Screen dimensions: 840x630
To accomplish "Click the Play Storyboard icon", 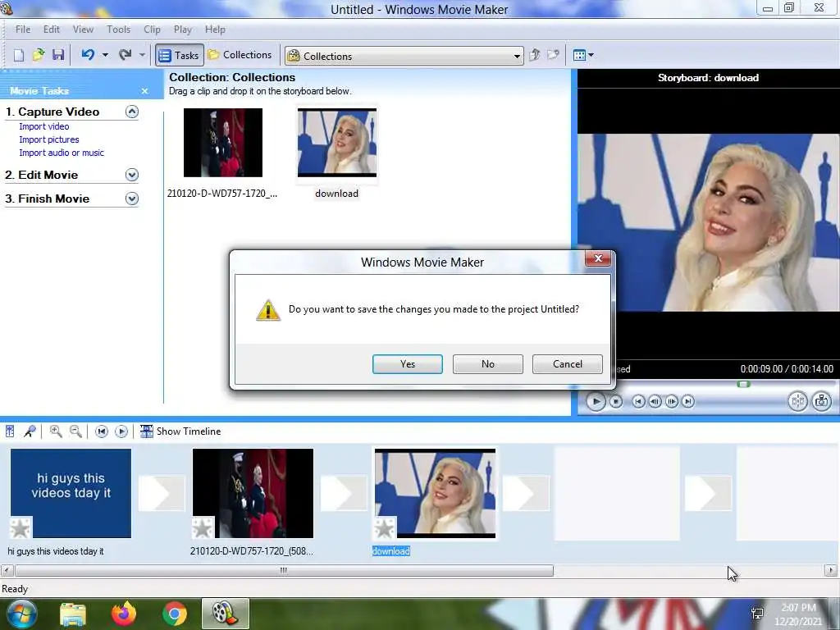I will [x=121, y=431].
